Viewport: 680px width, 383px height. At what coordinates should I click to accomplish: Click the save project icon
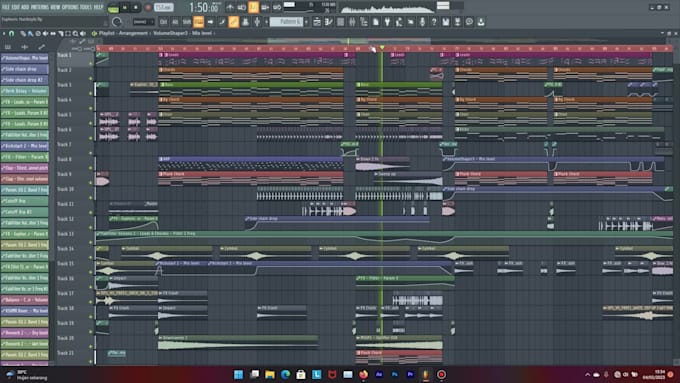446,22
